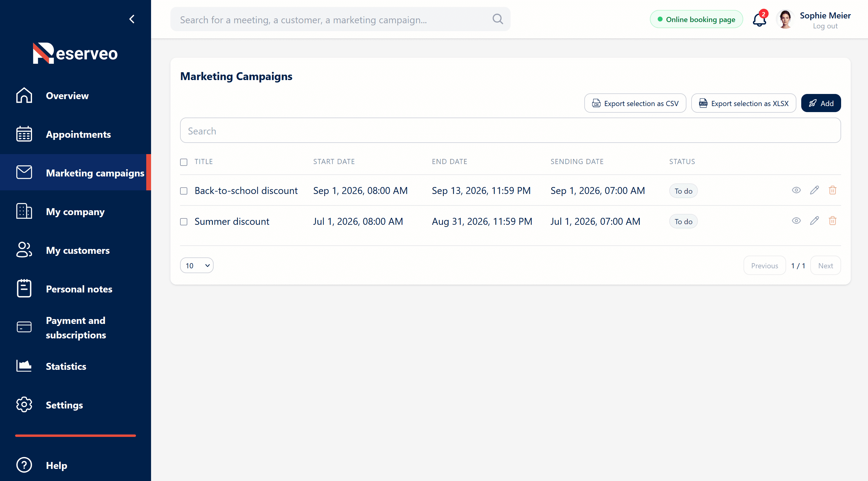Screen dimensions: 868x481
Task: Add a new marketing campaign
Action: click(821, 103)
